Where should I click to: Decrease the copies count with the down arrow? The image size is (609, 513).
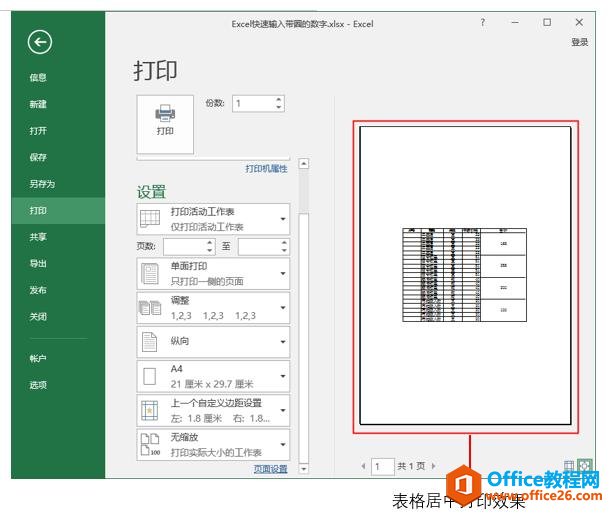point(278,108)
